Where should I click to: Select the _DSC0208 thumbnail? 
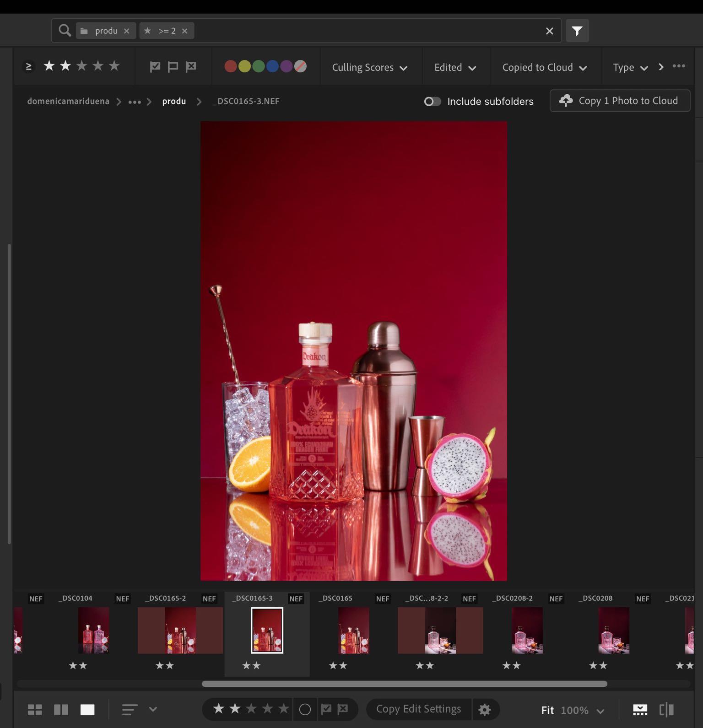614,630
